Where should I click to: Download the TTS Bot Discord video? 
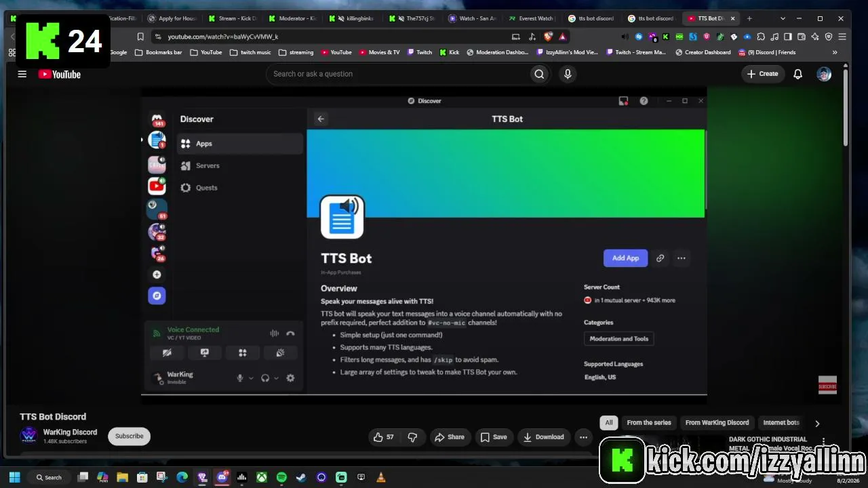(544, 437)
